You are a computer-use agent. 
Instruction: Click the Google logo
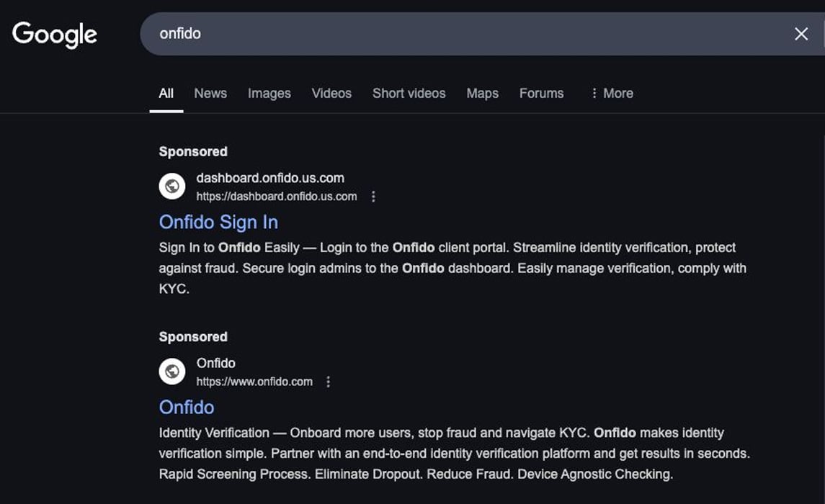pos(55,35)
